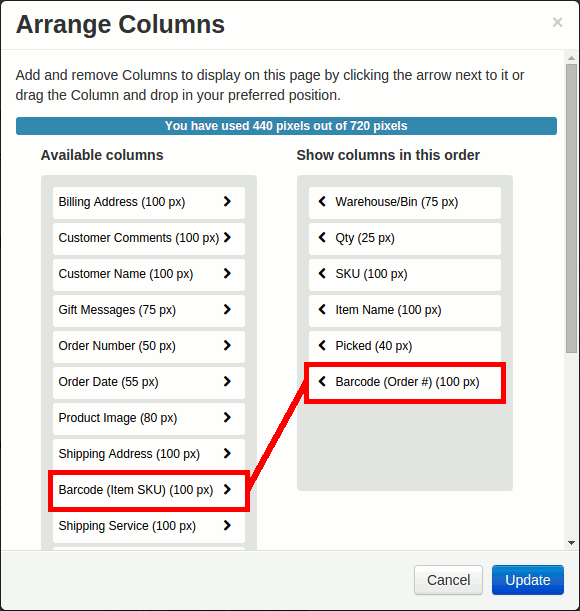The height and width of the screenshot is (611, 580).
Task: Click the scrollbar down arrow
Action: click(571, 542)
